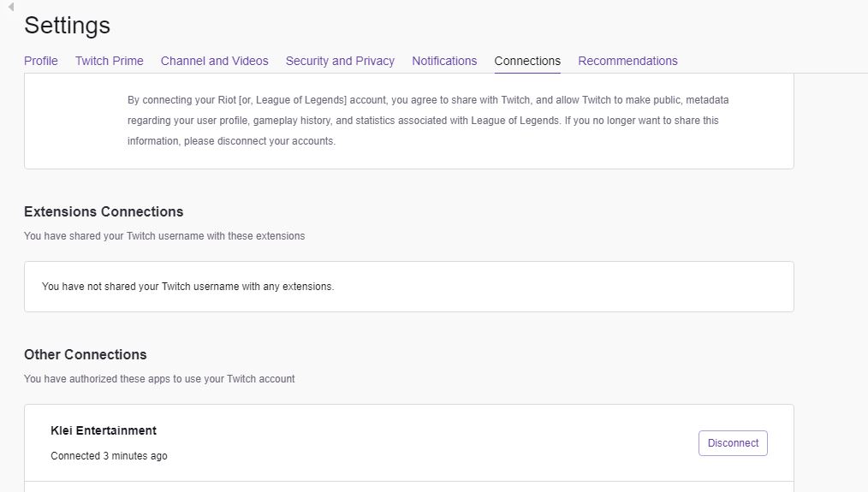Open Security and Privacy tab
The height and width of the screenshot is (492, 868).
[340, 61]
